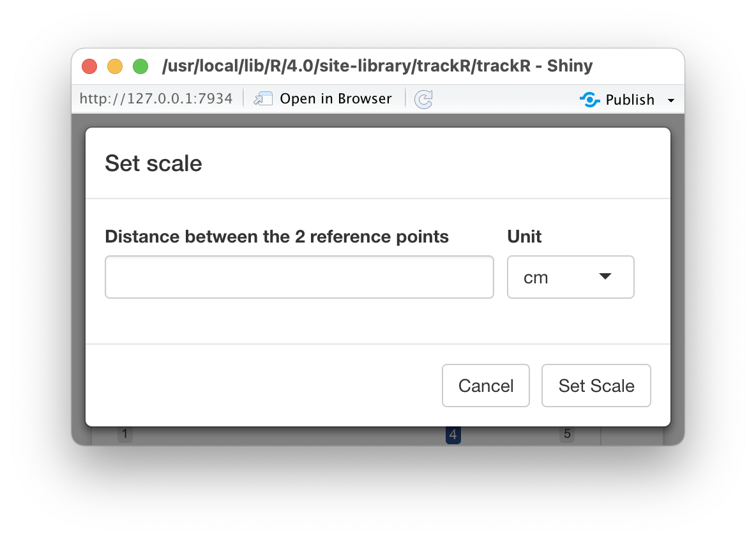Open the Unit dropdown showing cm
Screen dimensions: 756x540
pos(570,277)
